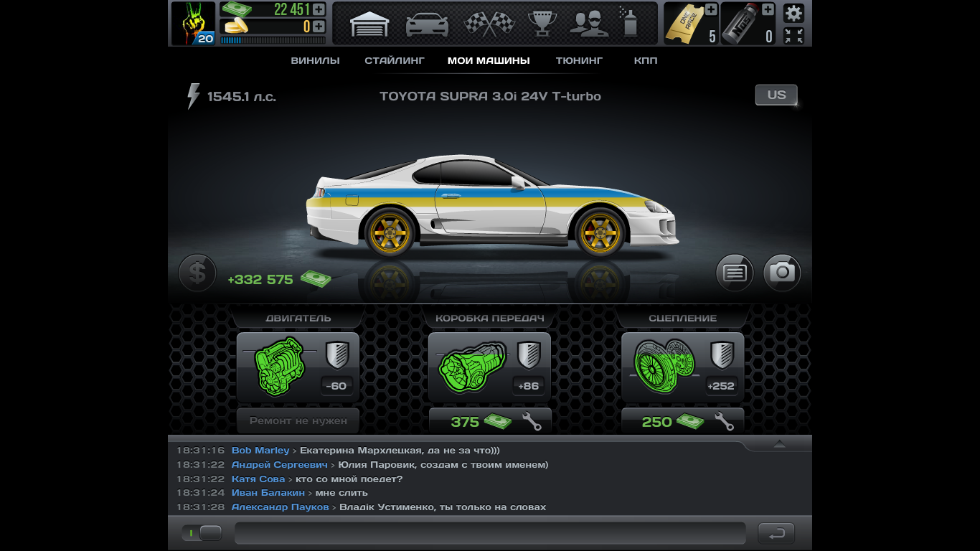This screenshot has width=980, height=551.
Task: Toggle the US units button
Action: coord(776,95)
